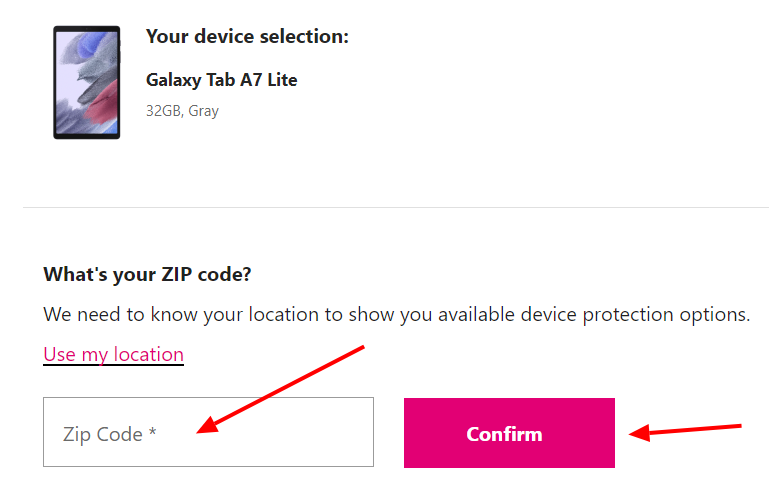Screen dimensions: 769x494
Task: Click the horizontal divider below device selection
Action: (x=396, y=207)
